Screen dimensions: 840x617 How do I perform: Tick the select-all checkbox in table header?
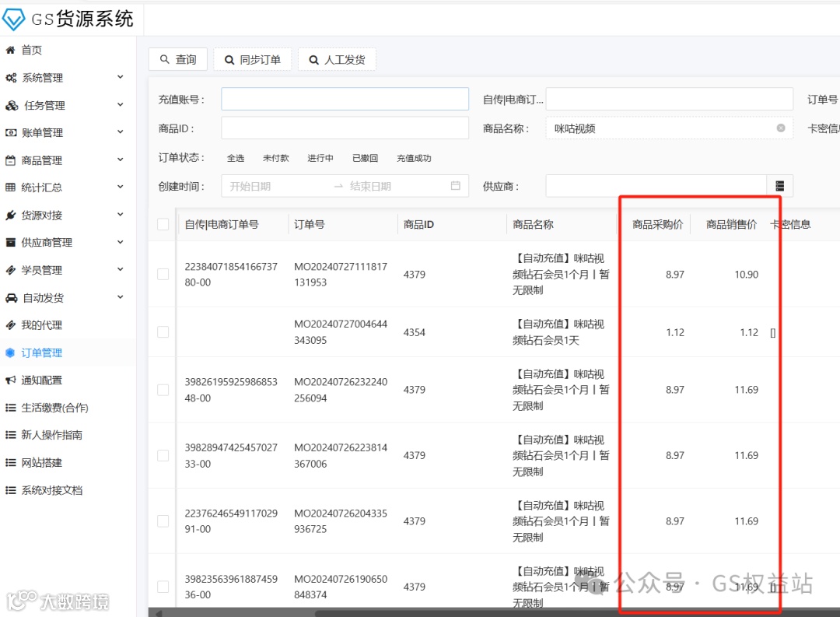pos(163,224)
